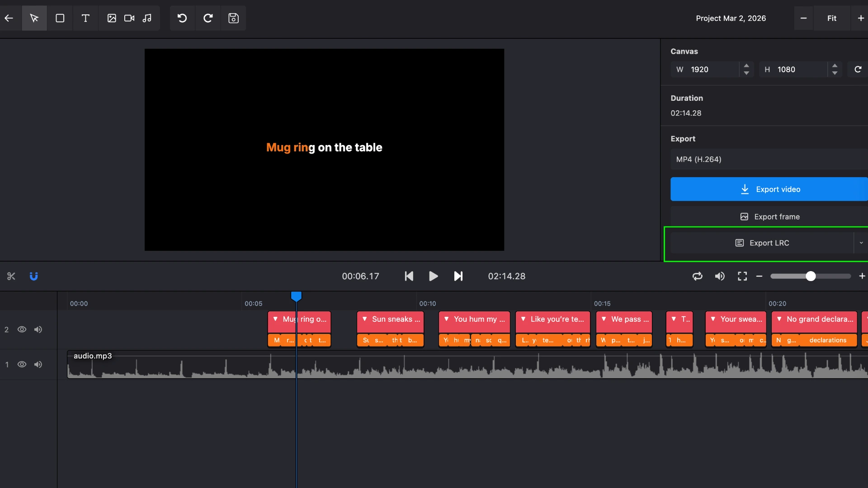Redo the last action
This screenshot has width=868, height=488.
208,18
